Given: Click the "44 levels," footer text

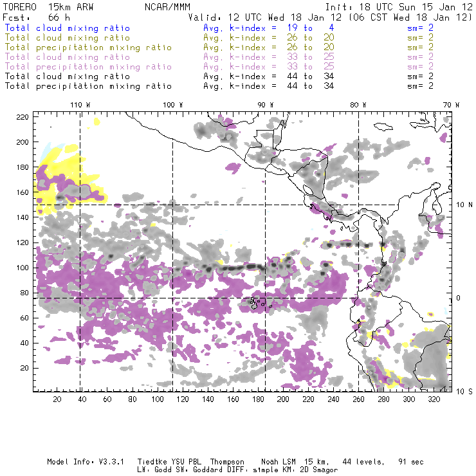Looking at the screenshot, I should [363, 462].
